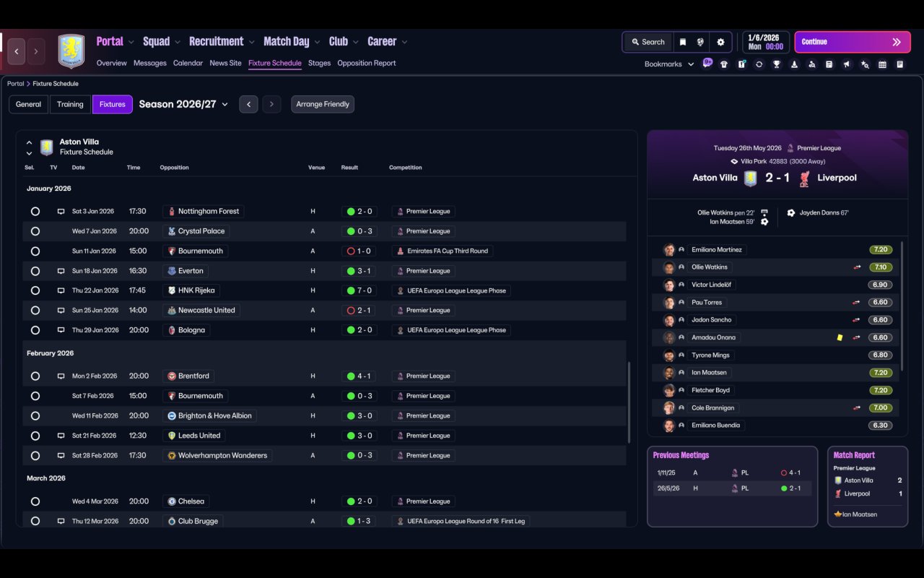Go forward with the right navigation arrow
The image size is (924, 578).
point(35,51)
